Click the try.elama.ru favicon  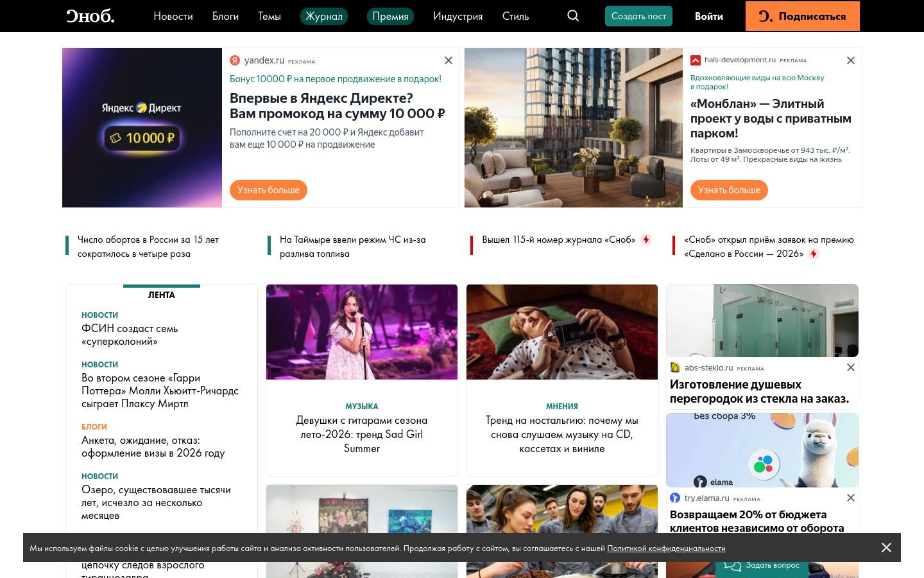[x=675, y=498]
